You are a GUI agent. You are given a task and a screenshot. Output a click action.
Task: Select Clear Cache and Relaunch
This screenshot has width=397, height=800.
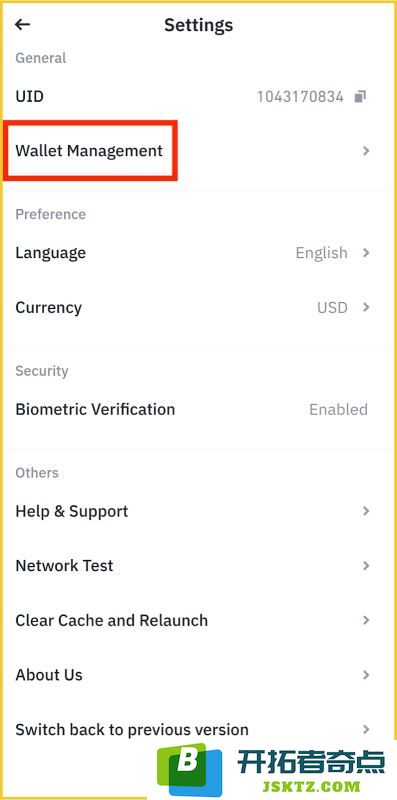click(198, 620)
